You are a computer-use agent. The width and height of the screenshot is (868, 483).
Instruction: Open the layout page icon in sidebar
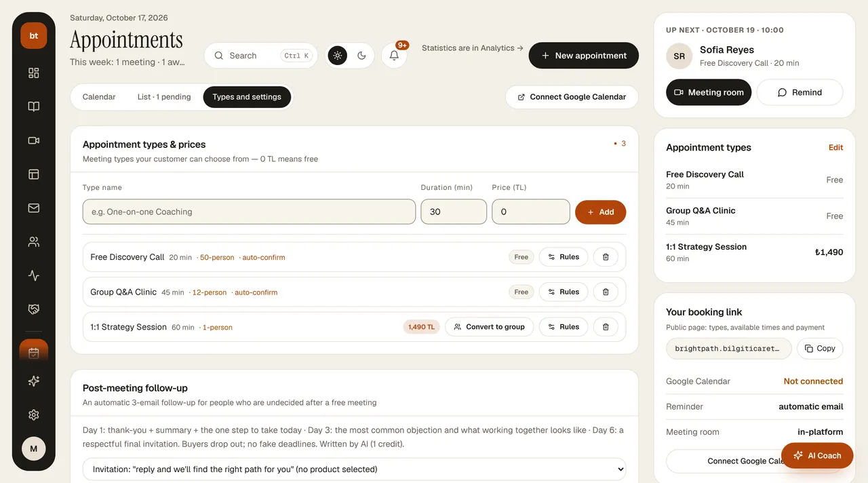click(x=34, y=174)
